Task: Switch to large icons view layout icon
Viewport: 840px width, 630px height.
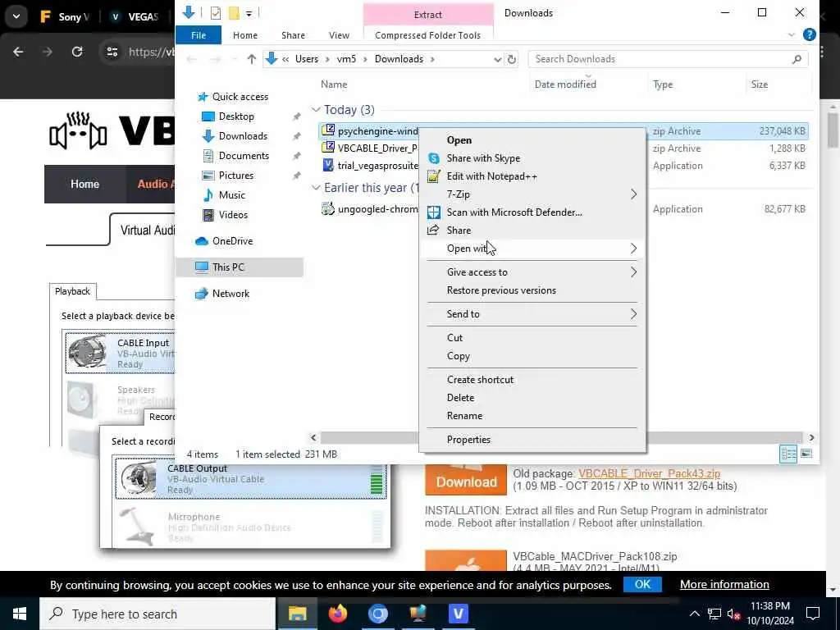Action: tap(806, 454)
